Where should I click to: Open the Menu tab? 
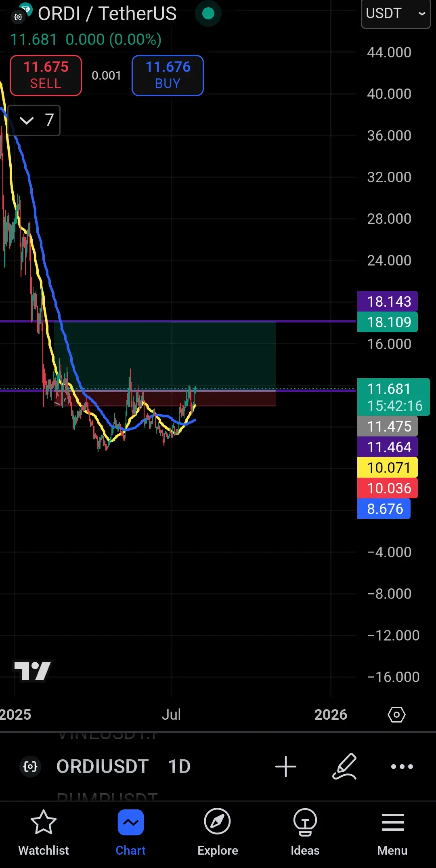392,833
